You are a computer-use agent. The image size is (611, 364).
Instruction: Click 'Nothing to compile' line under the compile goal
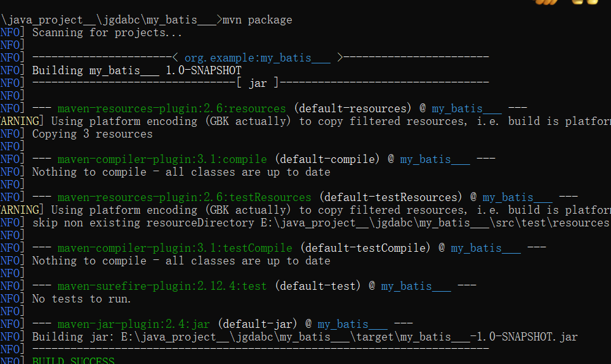(x=181, y=172)
